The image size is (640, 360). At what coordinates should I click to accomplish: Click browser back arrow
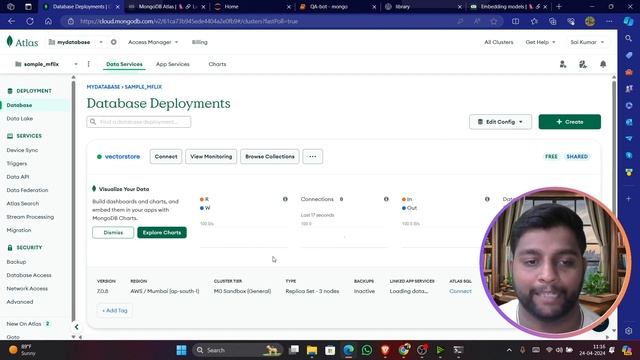[11, 21]
